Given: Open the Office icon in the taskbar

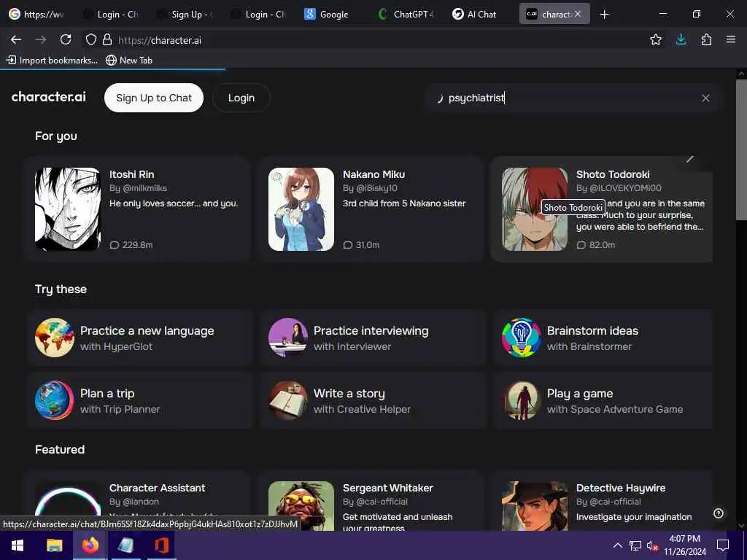Looking at the screenshot, I should pos(161,545).
